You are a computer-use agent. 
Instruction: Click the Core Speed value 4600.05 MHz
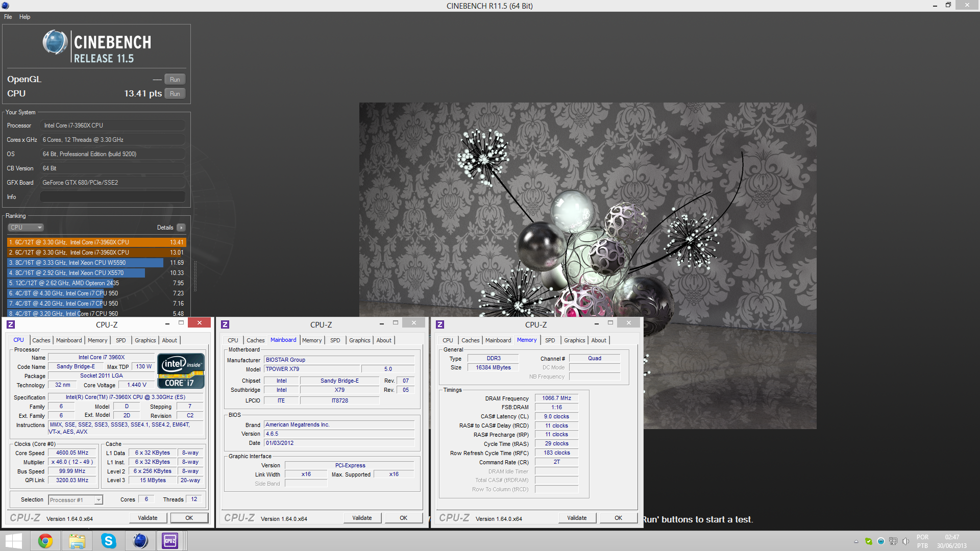pos(72,453)
